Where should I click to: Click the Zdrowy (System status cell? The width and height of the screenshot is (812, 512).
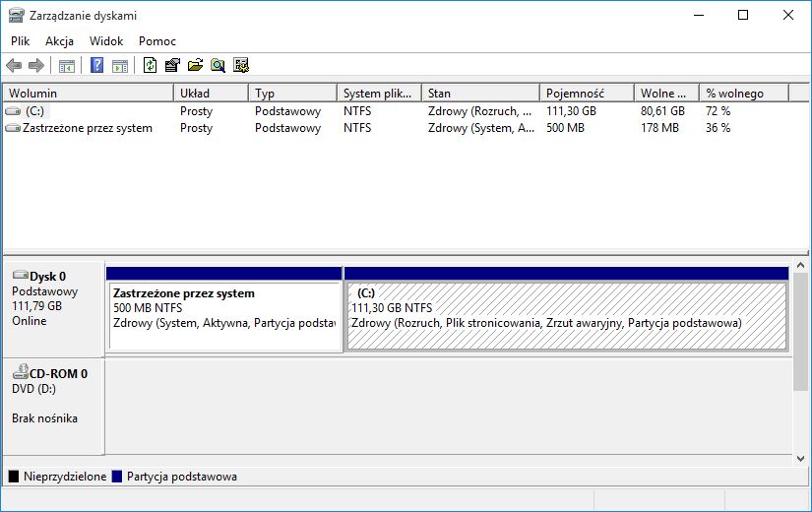point(481,128)
